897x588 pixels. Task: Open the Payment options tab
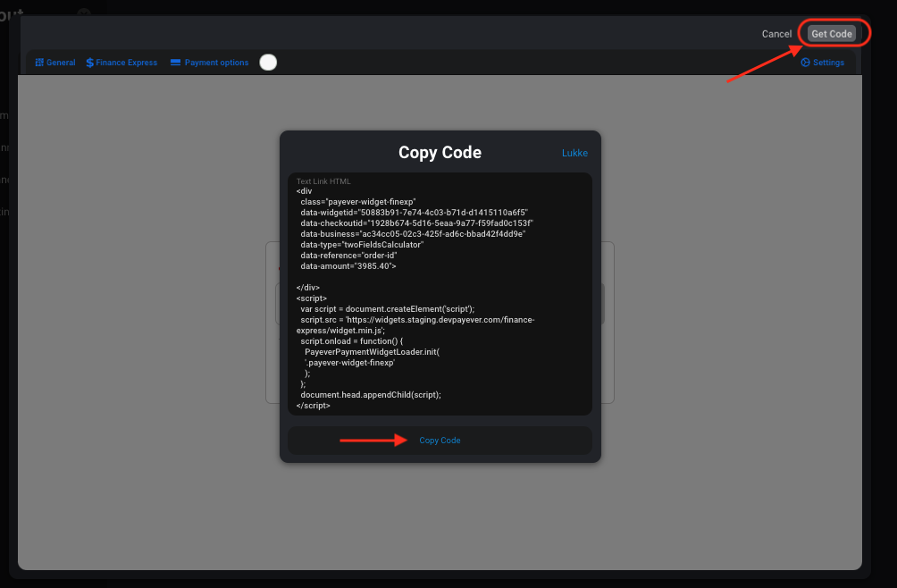(x=209, y=63)
